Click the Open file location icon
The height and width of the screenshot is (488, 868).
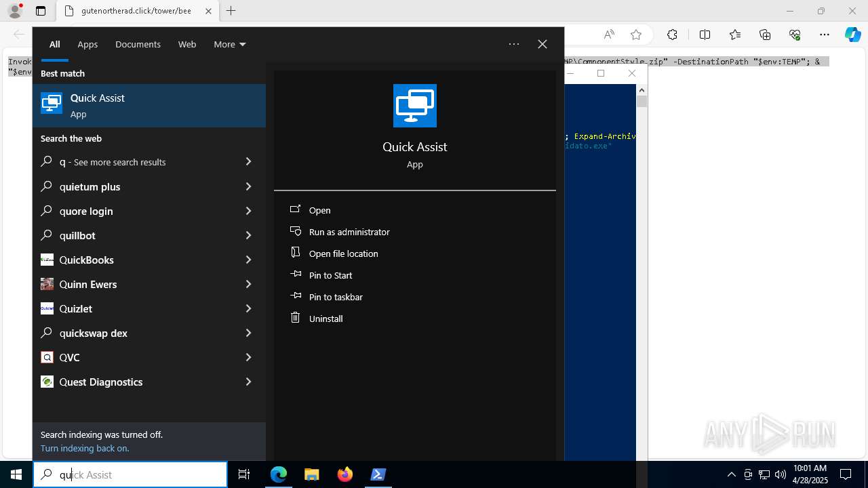295,253
